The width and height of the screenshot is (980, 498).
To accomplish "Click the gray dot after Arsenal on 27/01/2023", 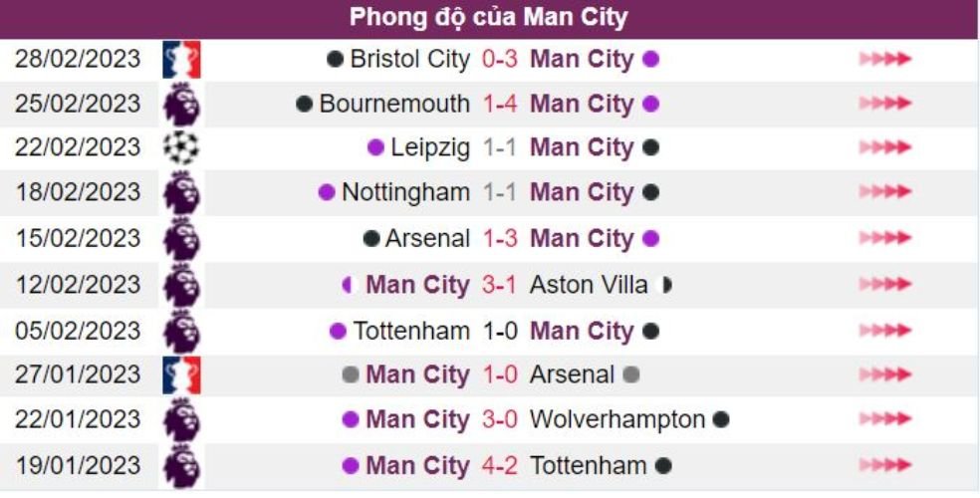I will tap(629, 375).
